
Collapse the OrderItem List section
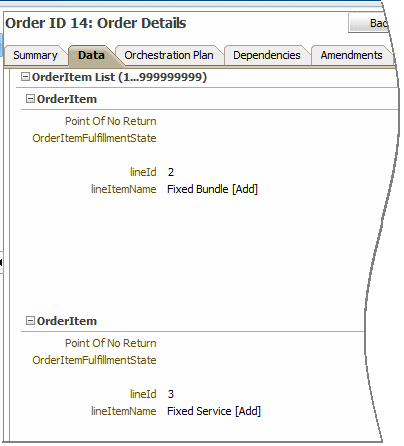coord(25,77)
